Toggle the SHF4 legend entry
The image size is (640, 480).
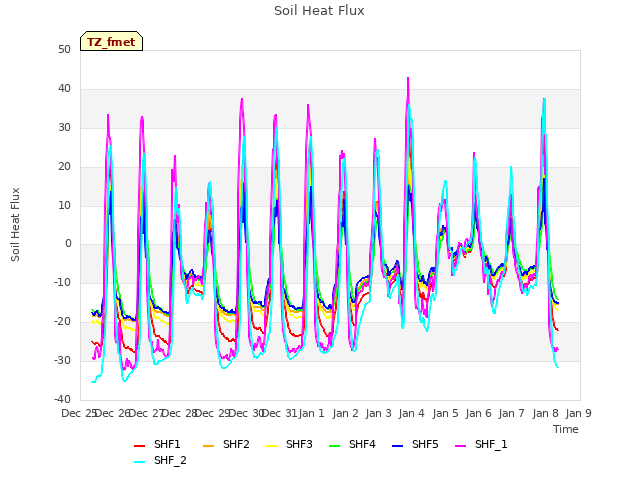(x=352, y=444)
